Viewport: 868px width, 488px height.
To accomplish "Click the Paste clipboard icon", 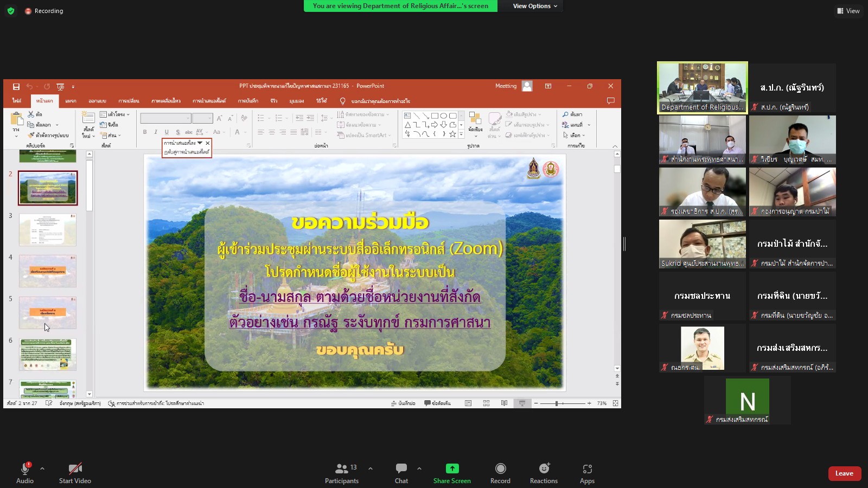I will 16,118.
